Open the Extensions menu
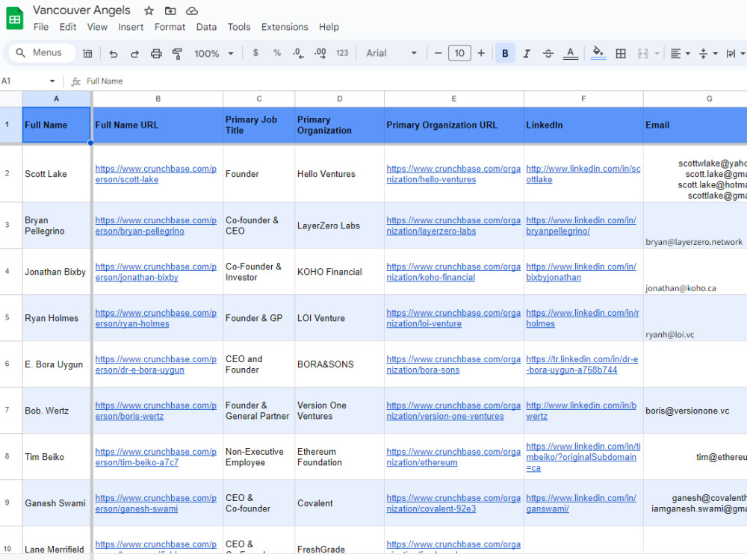The height and width of the screenshot is (560, 747). [x=285, y=27]
